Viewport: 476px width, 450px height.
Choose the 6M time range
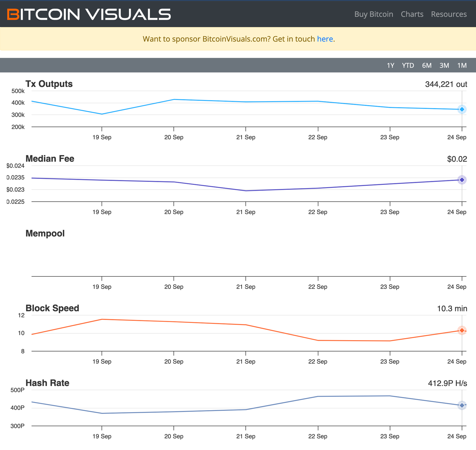pos(427,65)
